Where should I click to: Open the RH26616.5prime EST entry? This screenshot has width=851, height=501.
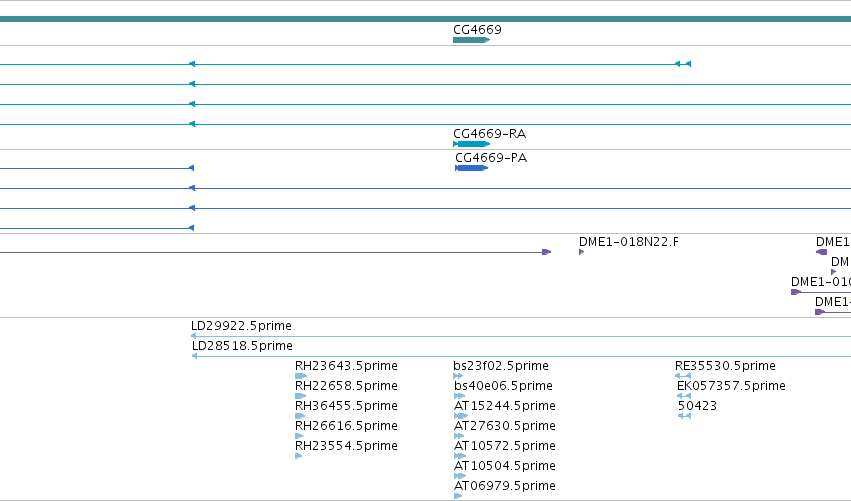click(x=346, y=426)
